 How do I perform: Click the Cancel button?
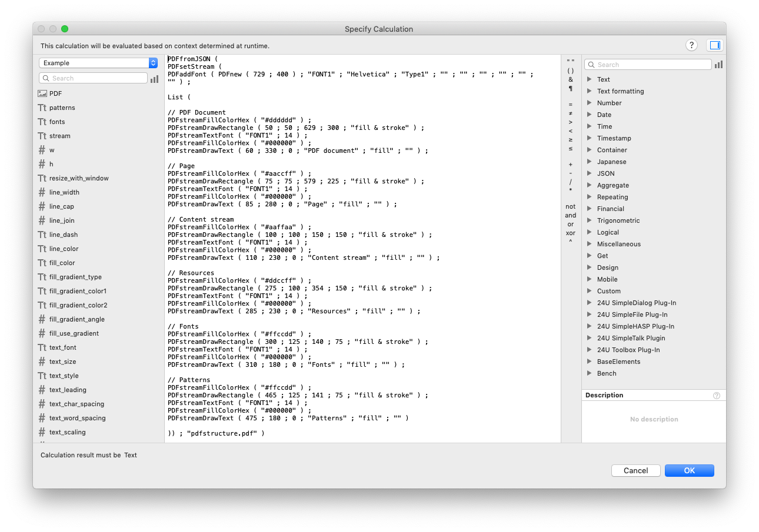pos(635,470)
